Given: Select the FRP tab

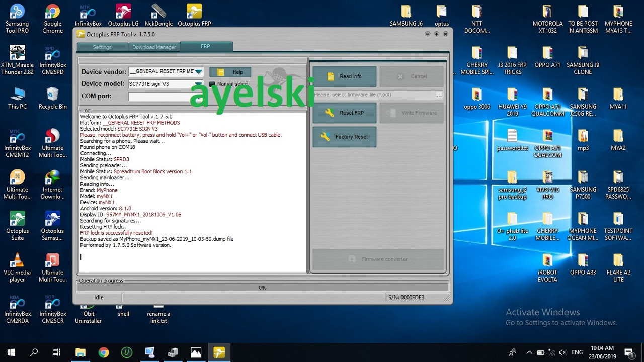Looking at the screenshot, I should tap(206, 46).
